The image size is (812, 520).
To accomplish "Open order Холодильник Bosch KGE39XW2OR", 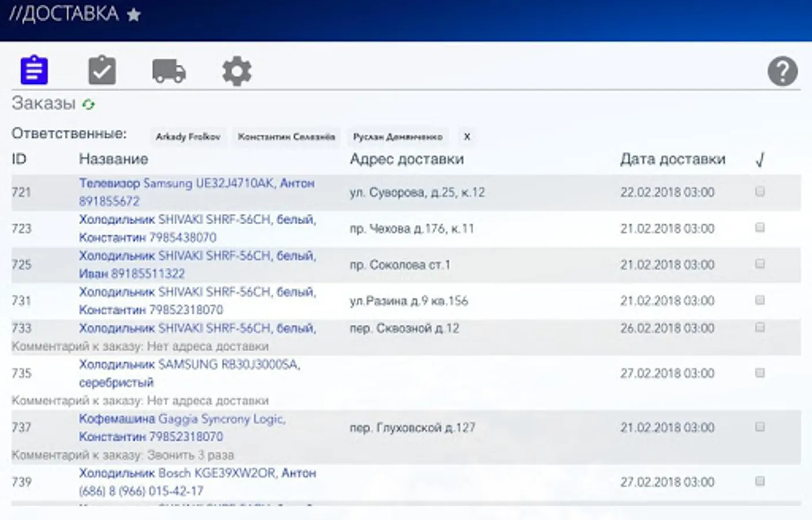I will point(198,482).
